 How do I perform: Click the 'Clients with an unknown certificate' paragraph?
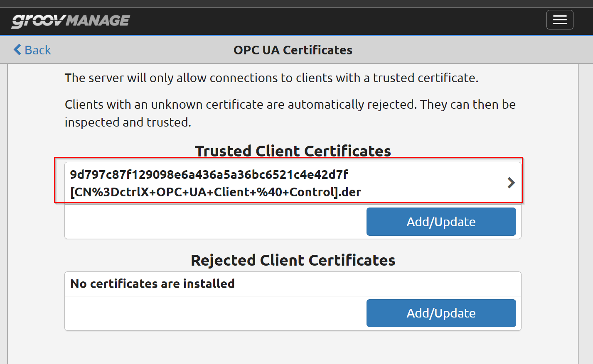(x=290, y=113)
